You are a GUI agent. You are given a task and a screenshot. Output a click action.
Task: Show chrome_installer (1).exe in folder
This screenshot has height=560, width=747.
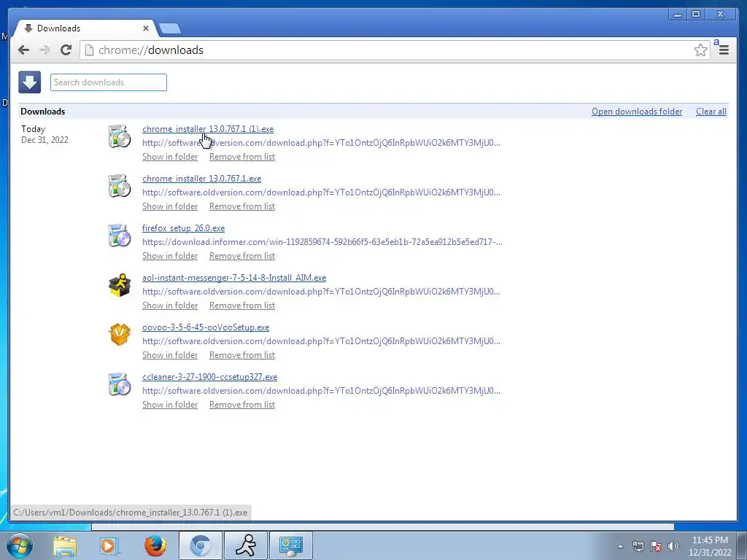point(170,157)
